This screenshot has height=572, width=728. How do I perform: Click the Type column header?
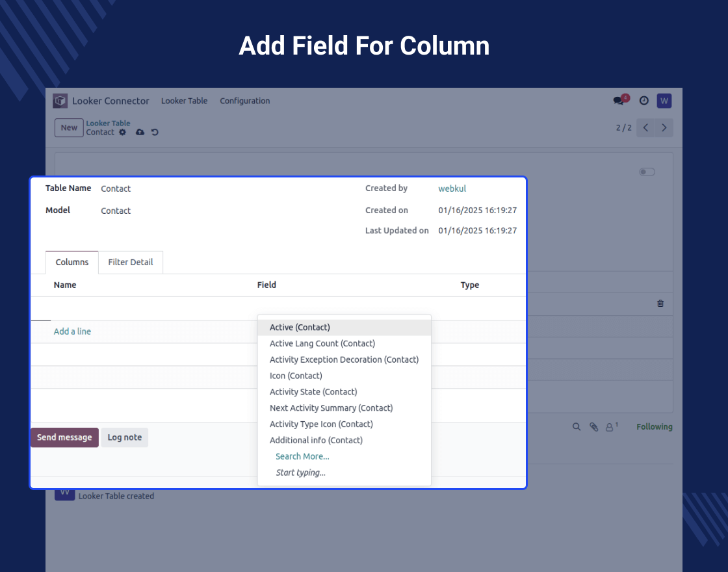470,285
